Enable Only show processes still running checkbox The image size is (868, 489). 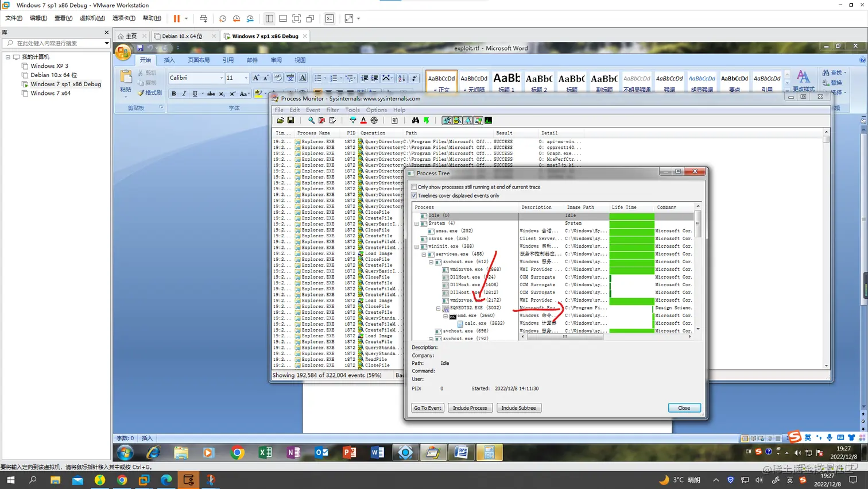point(414,187)
